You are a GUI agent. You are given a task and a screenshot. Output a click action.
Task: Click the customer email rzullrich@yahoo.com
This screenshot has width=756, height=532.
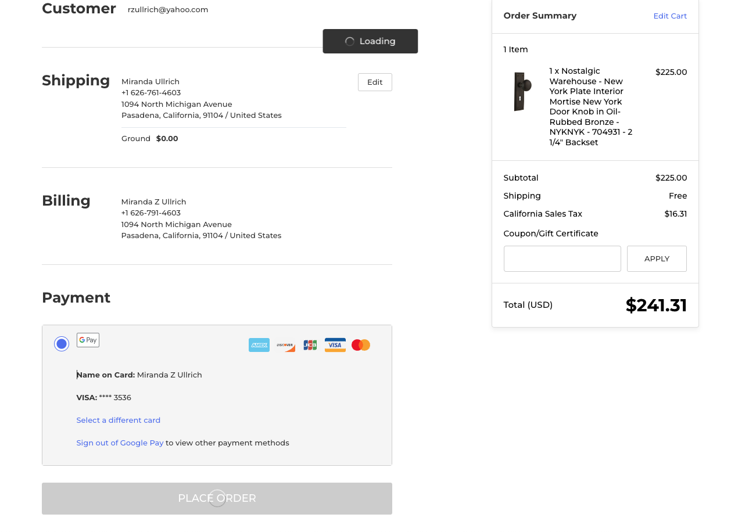[x=168, y=10]
